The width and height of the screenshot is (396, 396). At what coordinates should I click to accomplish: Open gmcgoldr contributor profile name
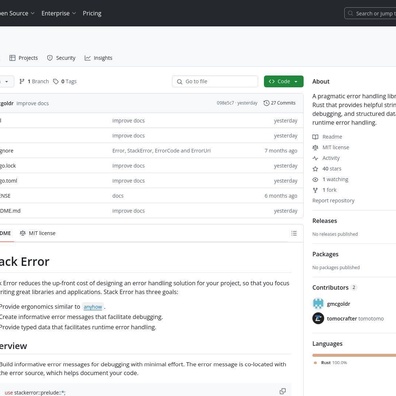point(338,304)
